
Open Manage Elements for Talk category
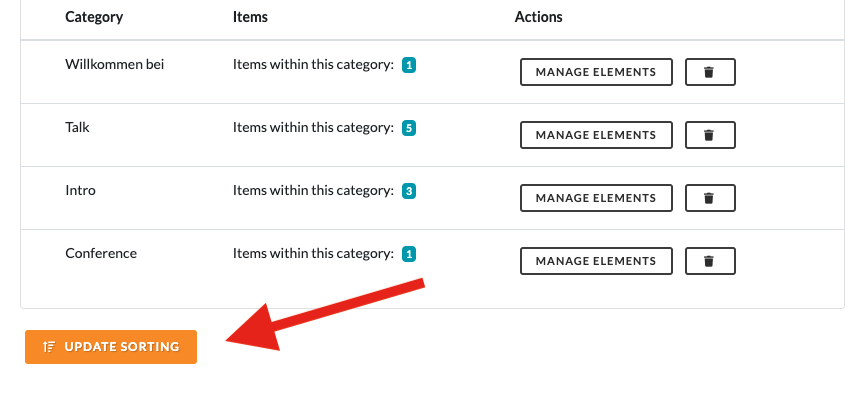596,135
